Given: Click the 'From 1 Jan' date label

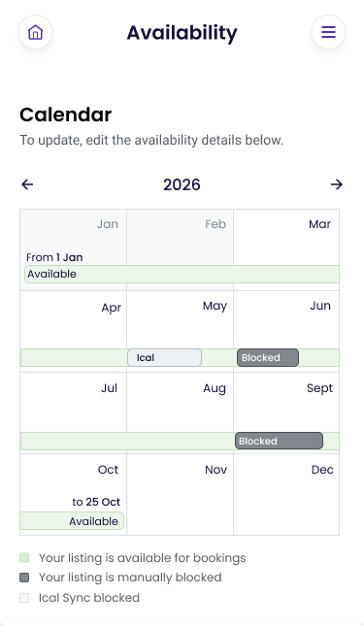Looking at the screenshot, I should tap(54, 257).
